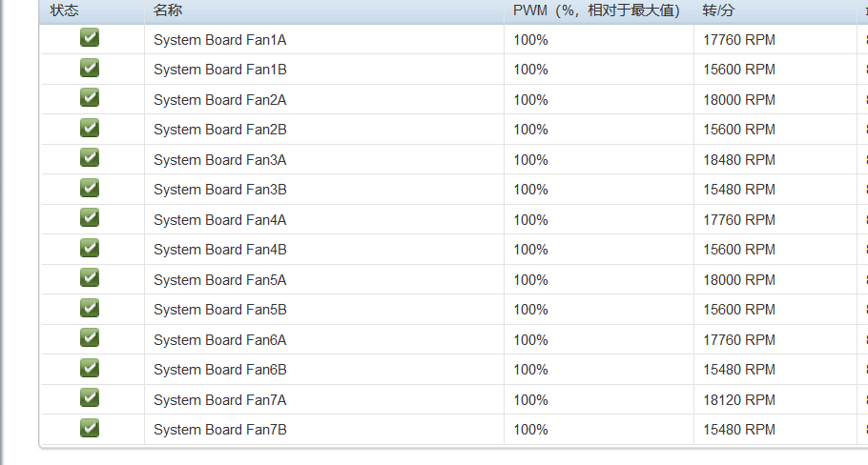Screen dimensions: 868x465
Task: Click the green status icon for Fan1A
Action: click(90, 37)
